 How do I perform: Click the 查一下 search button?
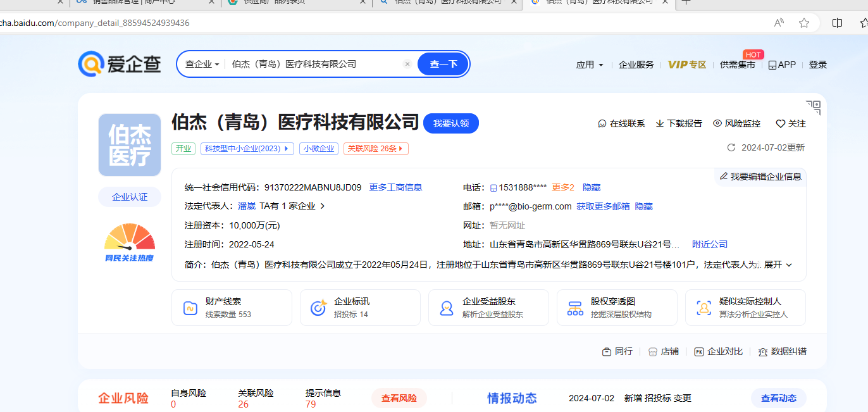coord(443,64)
